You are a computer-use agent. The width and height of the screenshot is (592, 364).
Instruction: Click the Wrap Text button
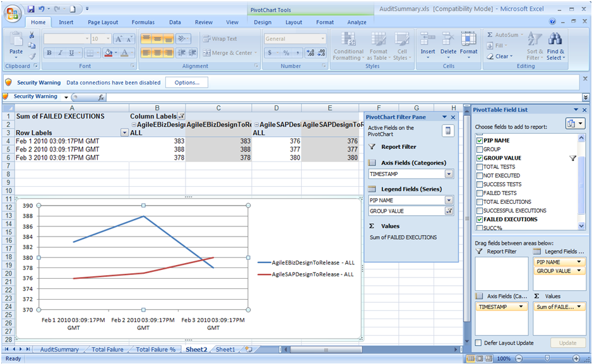coord(220,39)
